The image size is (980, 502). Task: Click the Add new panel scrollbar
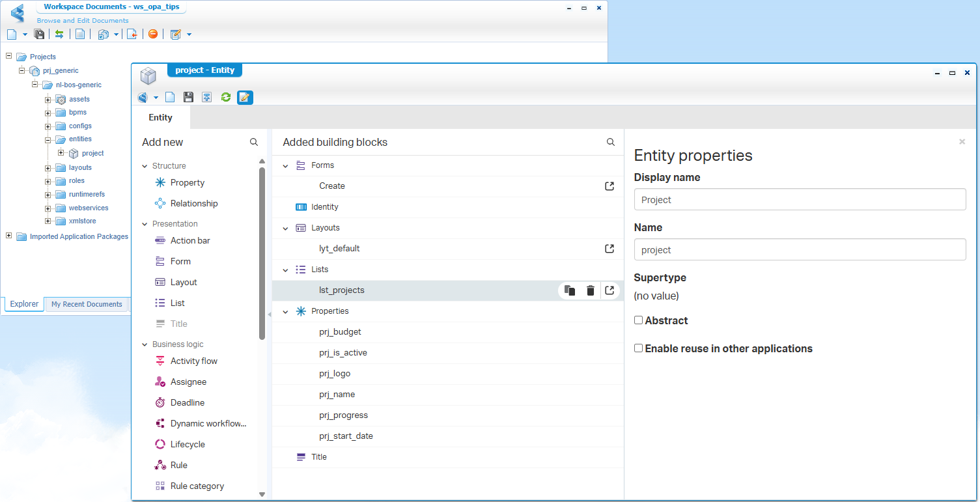tap(262, 254)
